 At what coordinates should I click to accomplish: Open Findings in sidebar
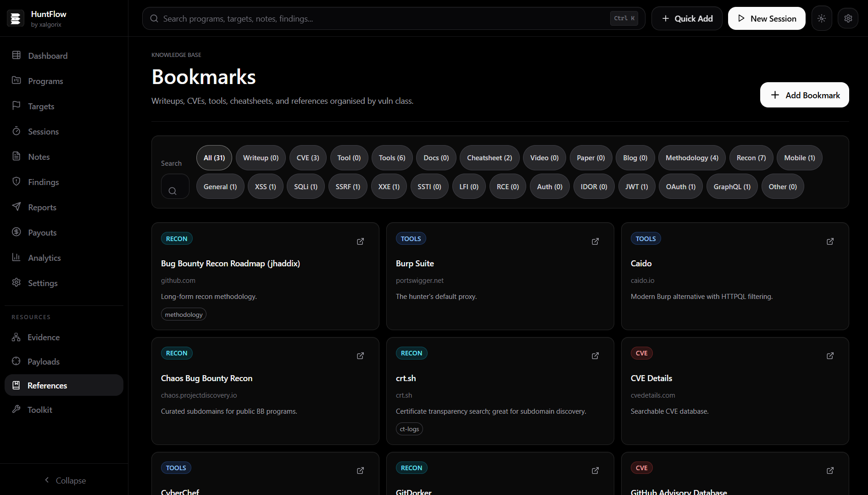[x=64, y=182]
